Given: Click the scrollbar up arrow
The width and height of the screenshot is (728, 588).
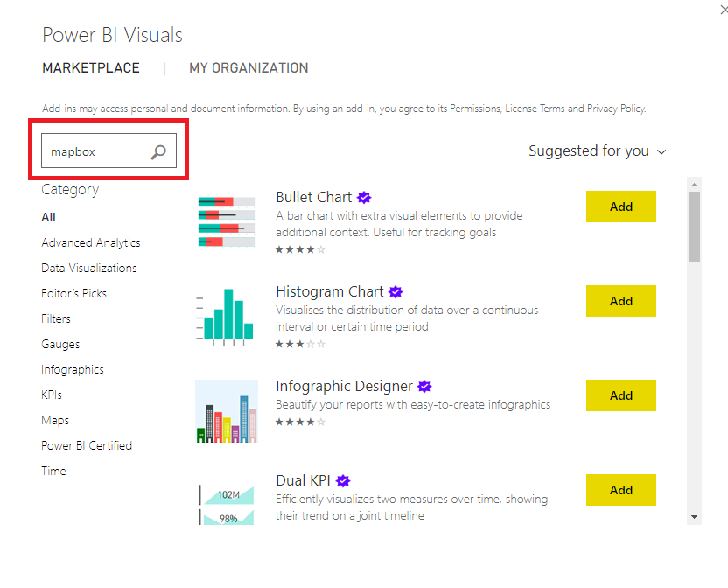Looking at the screenshot, I should tap(694, 185).
